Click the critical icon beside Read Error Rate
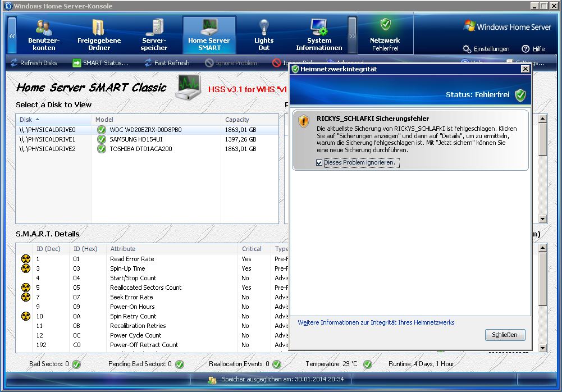 26,259
